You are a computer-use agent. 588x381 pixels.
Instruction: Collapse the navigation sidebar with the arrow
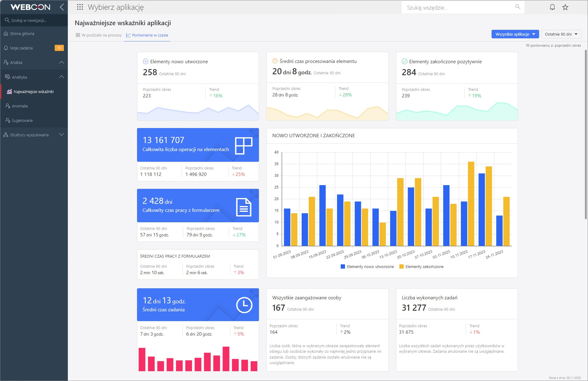pos(62,7)
